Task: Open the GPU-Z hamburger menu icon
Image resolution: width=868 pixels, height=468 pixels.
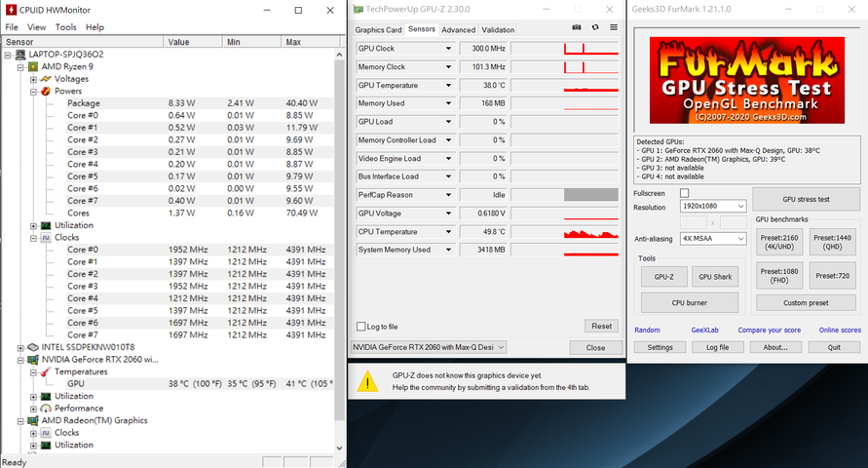Action: pos(614,27)
